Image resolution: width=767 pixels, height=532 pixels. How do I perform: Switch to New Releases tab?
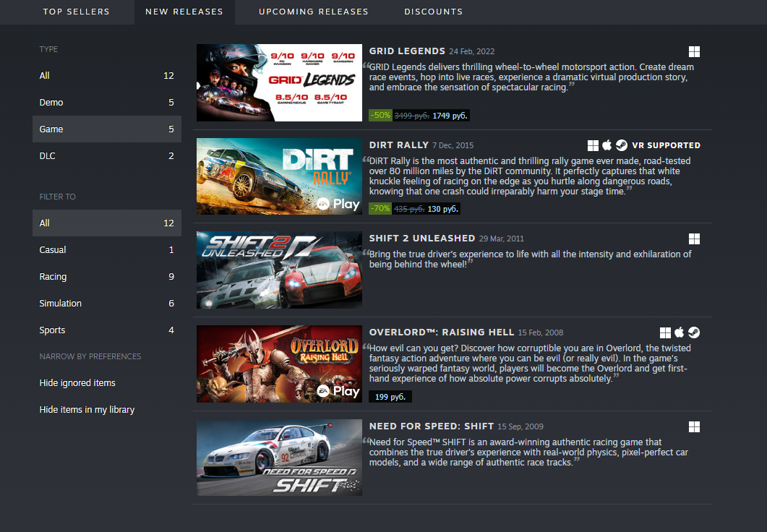pos(184,12)
